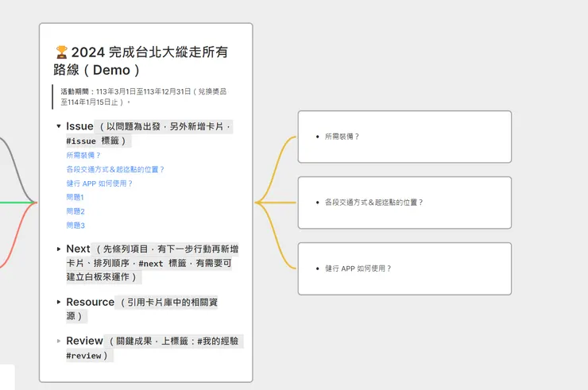This screenshot has height=390, width=588.
Task: Click the #next tag code text
Action: point(150,264)
